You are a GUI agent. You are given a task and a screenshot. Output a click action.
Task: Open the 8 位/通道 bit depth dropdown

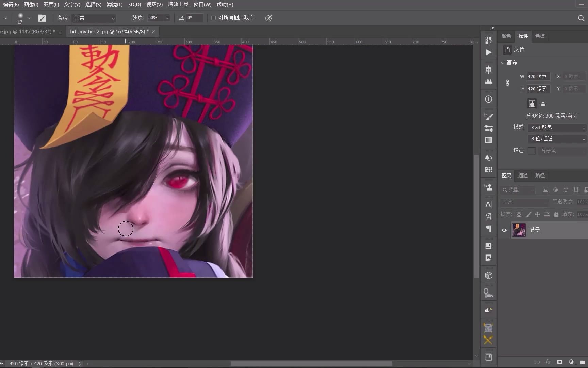tap(557, 139)
